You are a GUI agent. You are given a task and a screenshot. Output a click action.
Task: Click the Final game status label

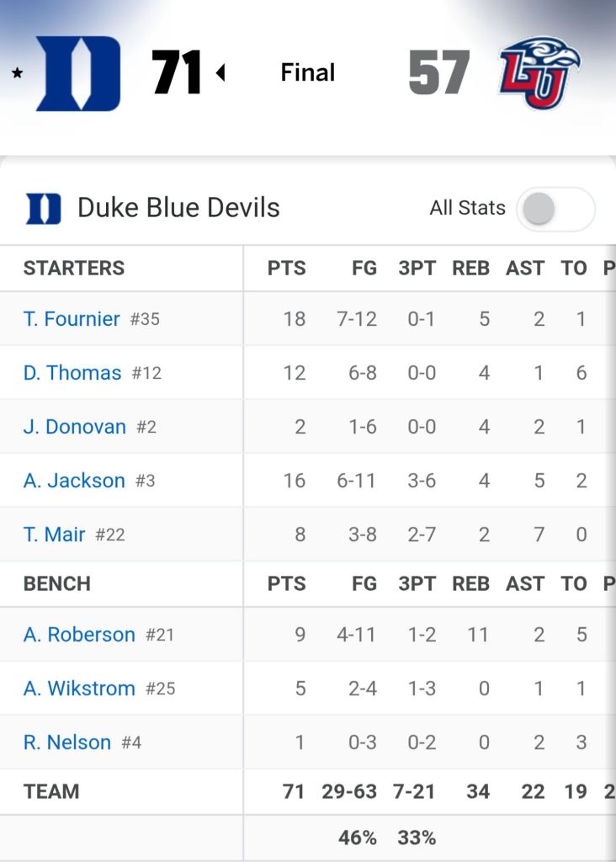point(307,73)
